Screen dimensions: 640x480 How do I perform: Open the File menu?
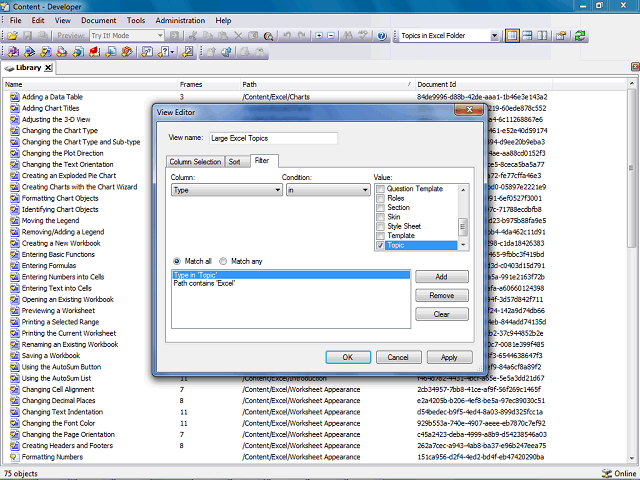[x=16, y=20]
